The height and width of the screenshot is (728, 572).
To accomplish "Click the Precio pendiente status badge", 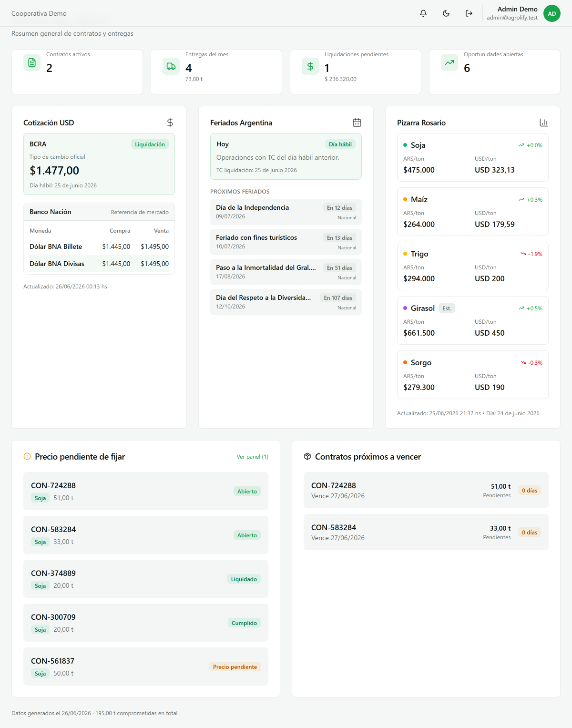I will [235, 667].
